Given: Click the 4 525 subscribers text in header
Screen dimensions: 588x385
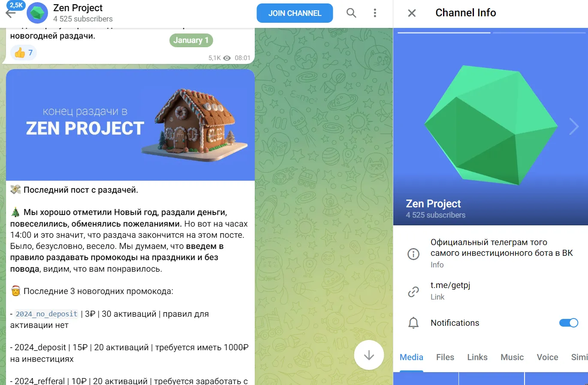Looking at the screenshot, I should click(83, 19).
